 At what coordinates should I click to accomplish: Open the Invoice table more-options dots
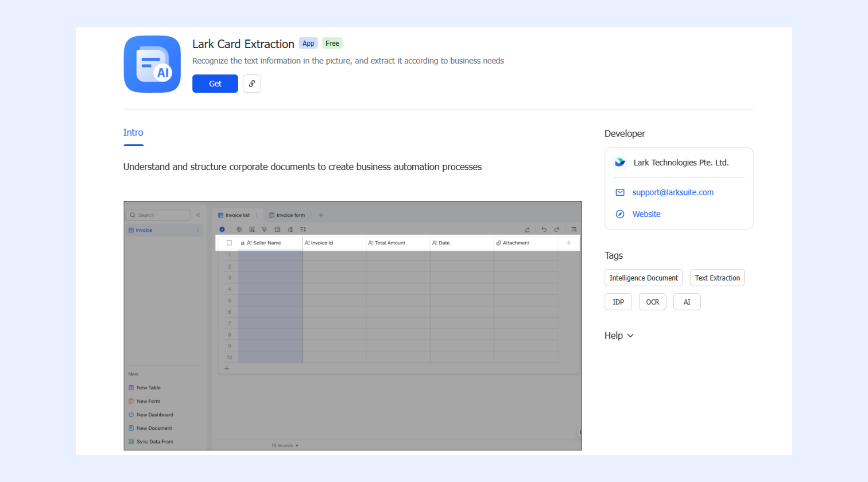point(198,230)
